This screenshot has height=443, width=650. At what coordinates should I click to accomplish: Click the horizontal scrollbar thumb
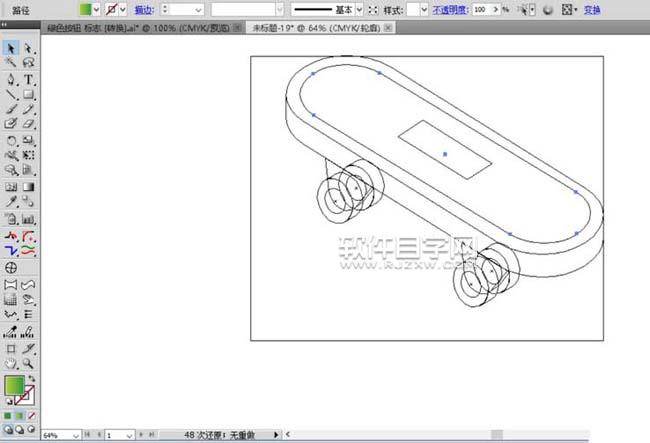[x=497, y=435]
